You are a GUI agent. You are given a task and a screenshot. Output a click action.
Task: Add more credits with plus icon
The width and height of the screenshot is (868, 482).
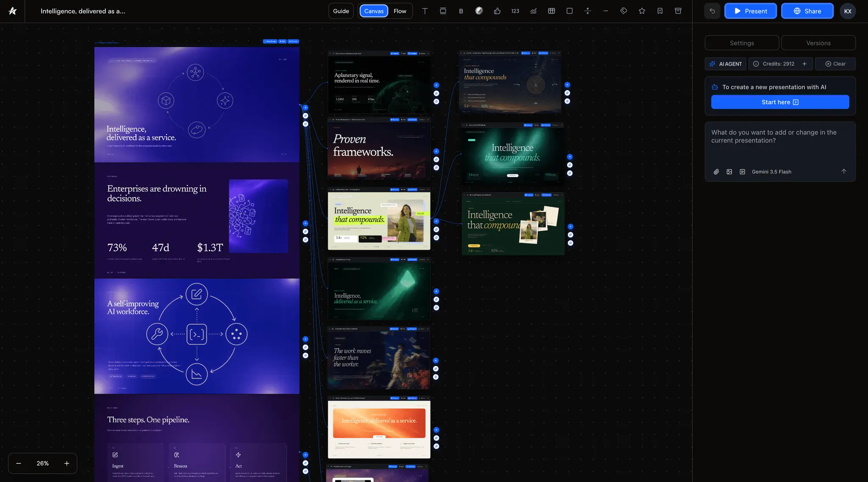pos(804,64)
